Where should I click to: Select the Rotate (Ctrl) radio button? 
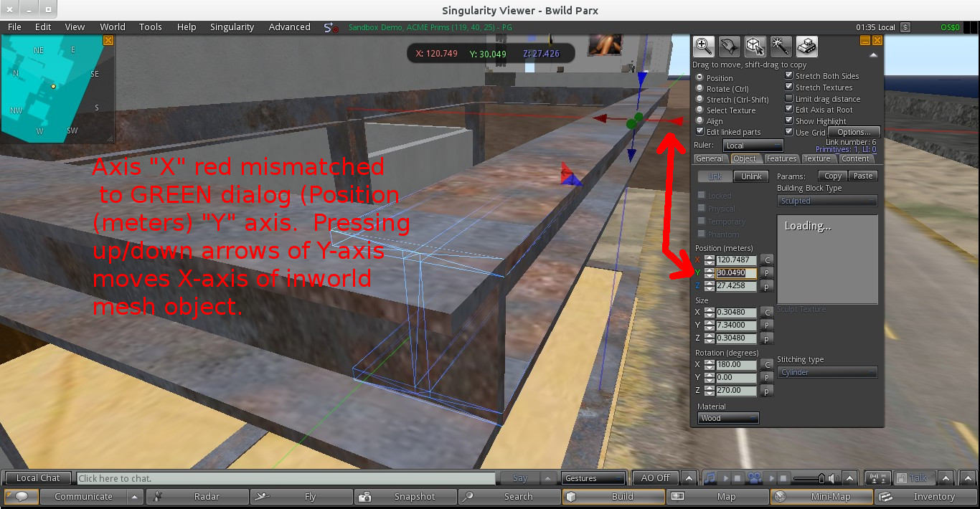coord(699,88)
